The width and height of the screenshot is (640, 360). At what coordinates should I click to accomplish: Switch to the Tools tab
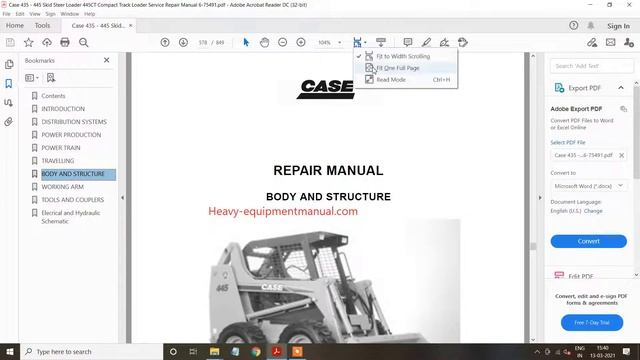tap(42, 25)
